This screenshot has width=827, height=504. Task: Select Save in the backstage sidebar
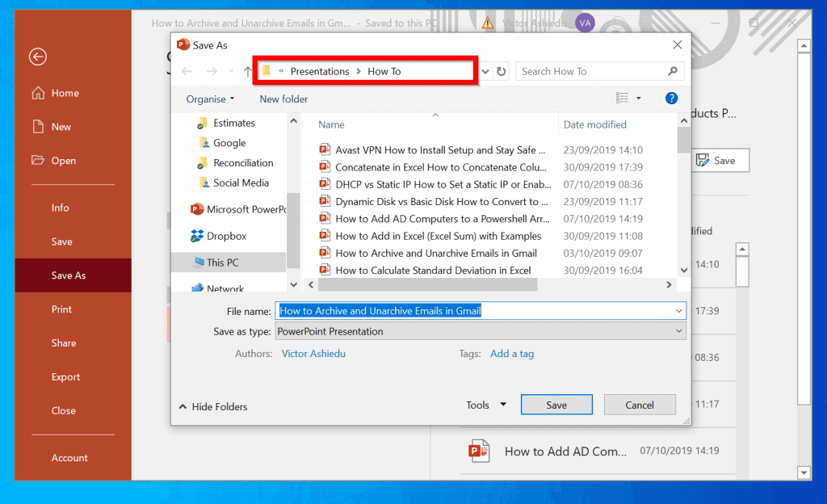(61, 241)
